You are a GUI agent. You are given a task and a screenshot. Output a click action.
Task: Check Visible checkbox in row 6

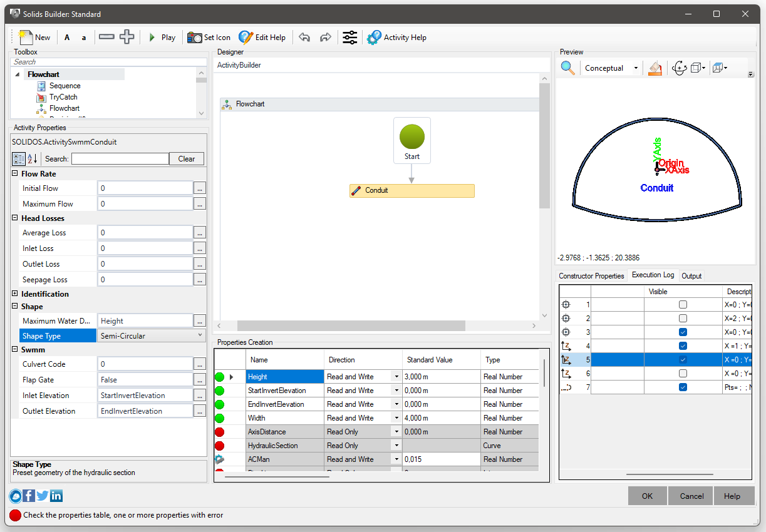click(683, 374)
